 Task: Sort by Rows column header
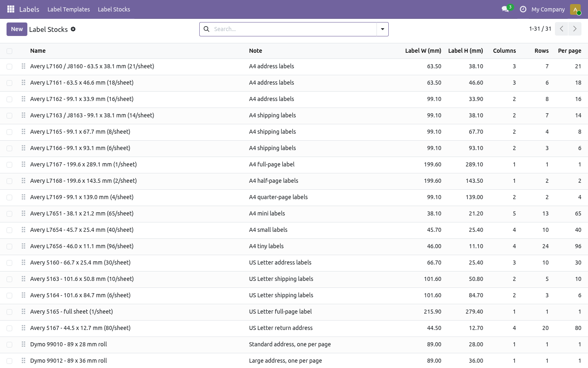tap(541, 51)
